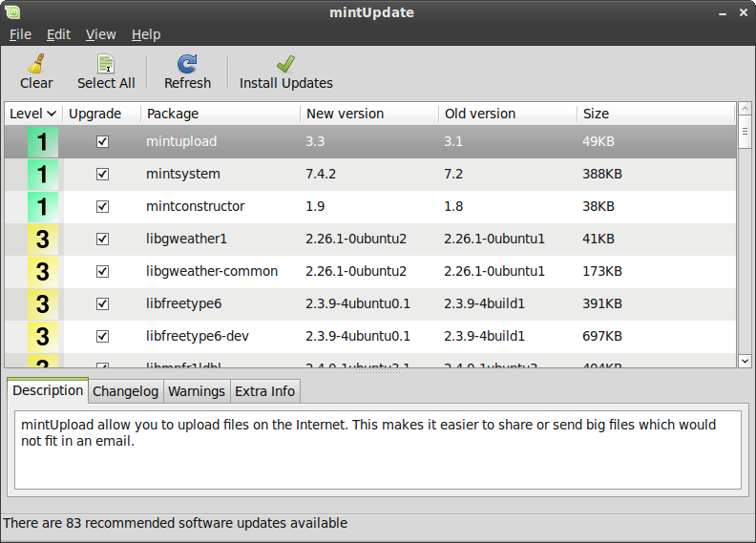Toggle the upgrade checkbox for libgweather1
The image size is (756, 543).
[x=102, y=239]
